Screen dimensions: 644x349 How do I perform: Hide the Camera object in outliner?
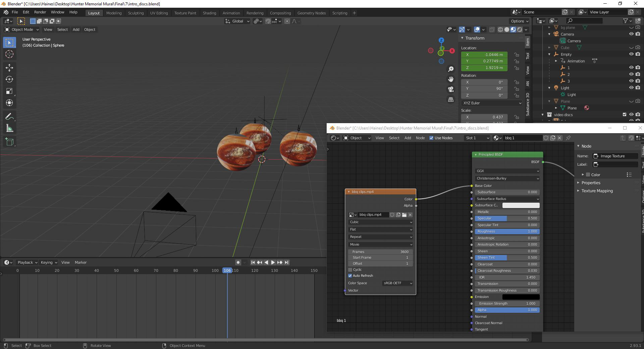631,34
